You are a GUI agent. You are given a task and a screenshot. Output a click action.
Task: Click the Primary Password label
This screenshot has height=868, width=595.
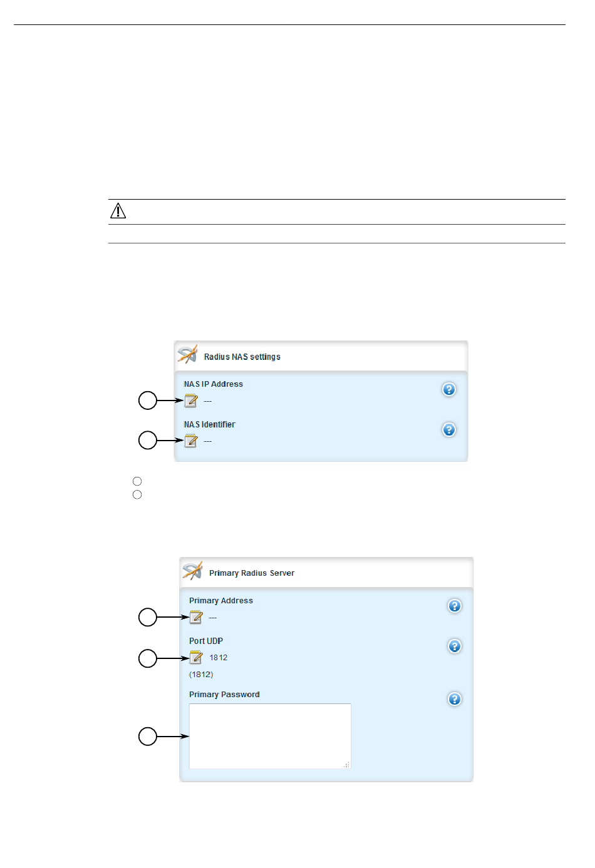click(224, 695)
